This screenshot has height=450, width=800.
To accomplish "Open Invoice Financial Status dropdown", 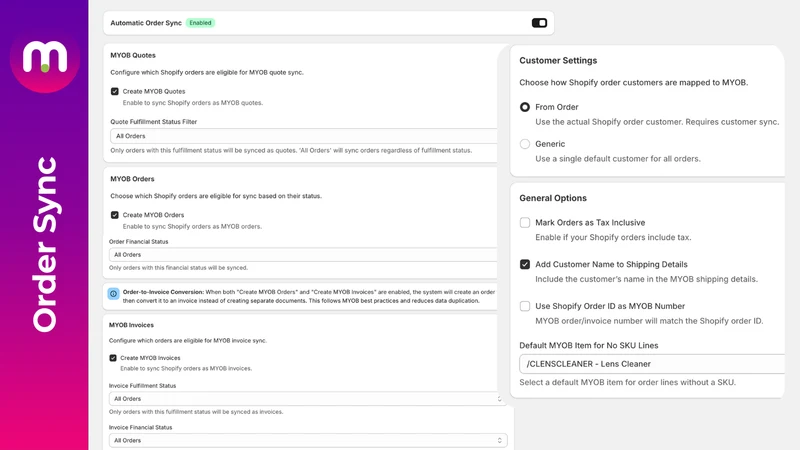I will [308, 440].
